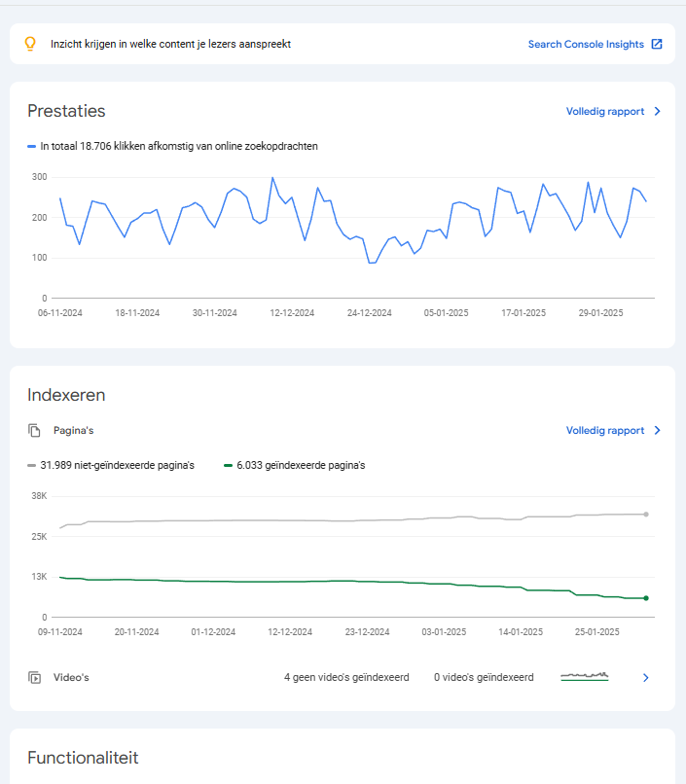
Task: Select gray endpoint dot on indexing chart
Action: pos(646,514)
